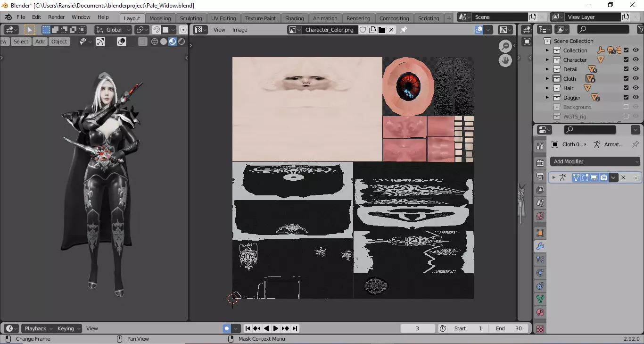Expand the Dagger collection in outliner
The height and width of the screenshot is (344, 644).
[x=547, y=98]
